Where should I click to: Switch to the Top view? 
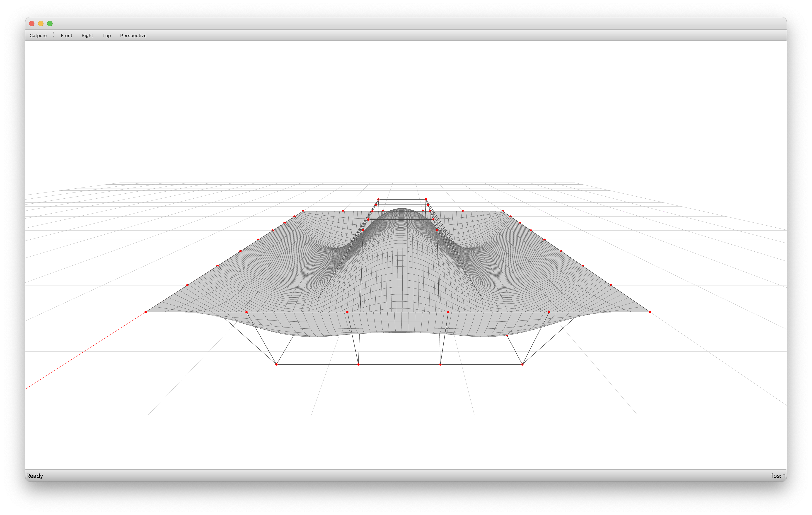coord(106,35)
